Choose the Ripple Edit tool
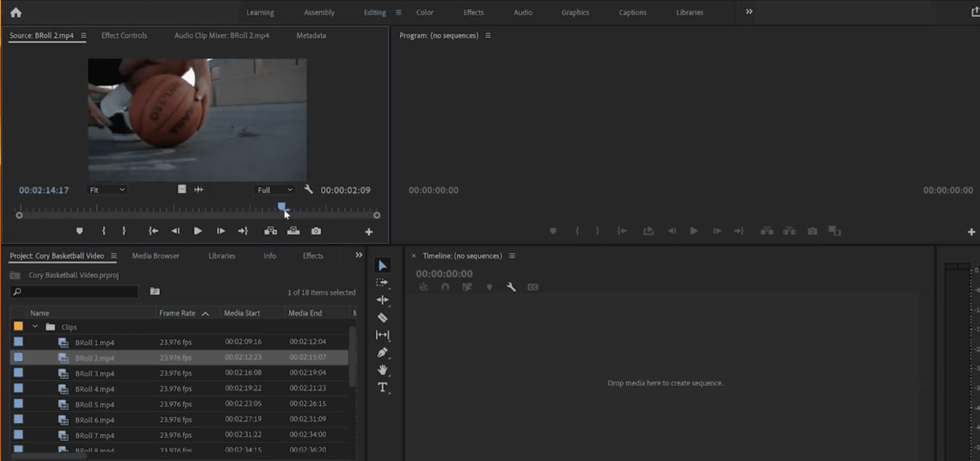The image size is (980, 461). click(382, 300)
